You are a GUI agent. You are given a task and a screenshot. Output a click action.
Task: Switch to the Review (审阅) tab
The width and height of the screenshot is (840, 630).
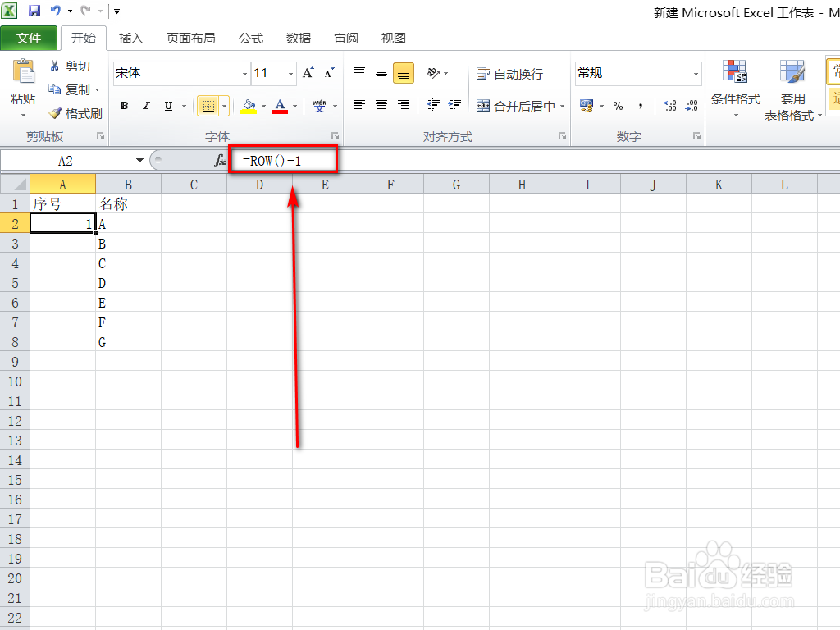pos(346,38)
